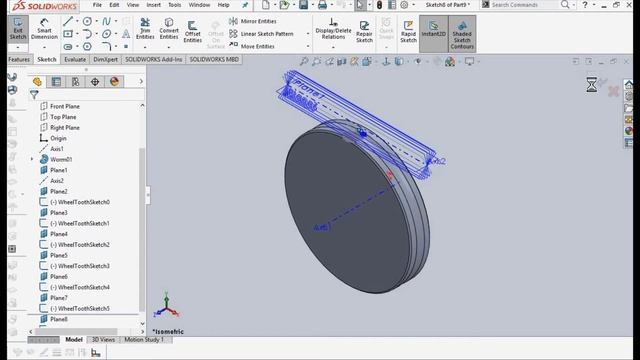Select the Line sketch tool
The image size is (640, 360).
pos(68,21)
